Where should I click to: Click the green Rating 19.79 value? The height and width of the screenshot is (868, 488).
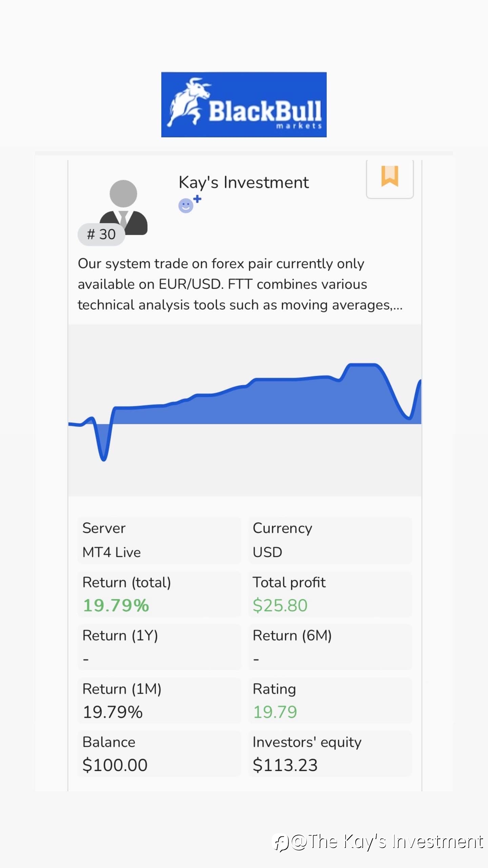click(x=275, y=712)
